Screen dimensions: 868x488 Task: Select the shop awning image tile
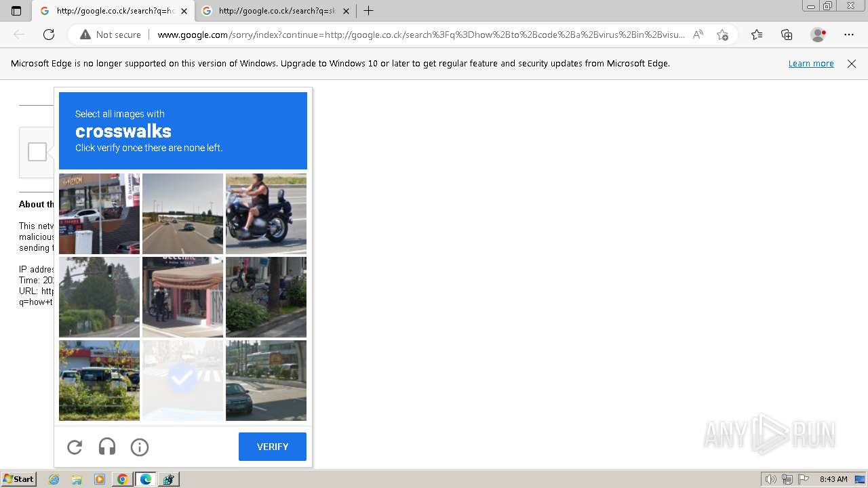[x=182, y=297]
